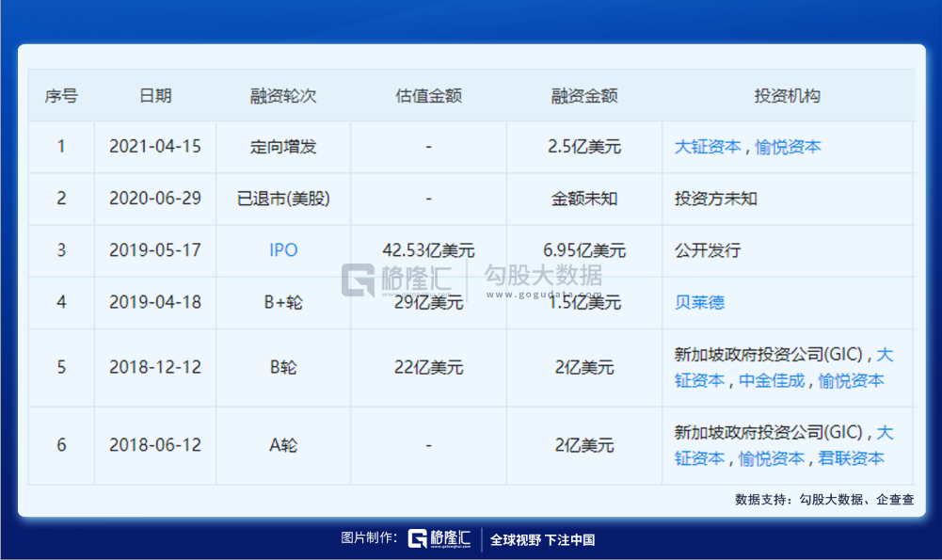Click the 数据支持 source note below table
This screenshot has width=942, height=560.
(824, 500)
